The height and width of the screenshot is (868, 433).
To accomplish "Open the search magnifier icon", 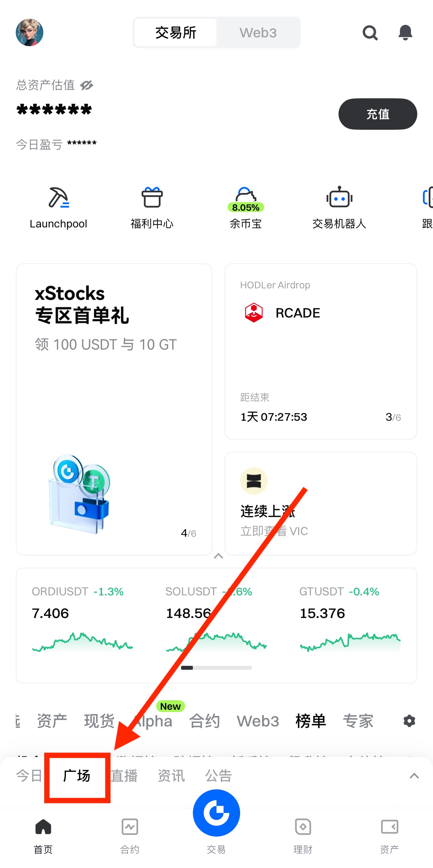I will pyautogui.click(x=370, y=33).
